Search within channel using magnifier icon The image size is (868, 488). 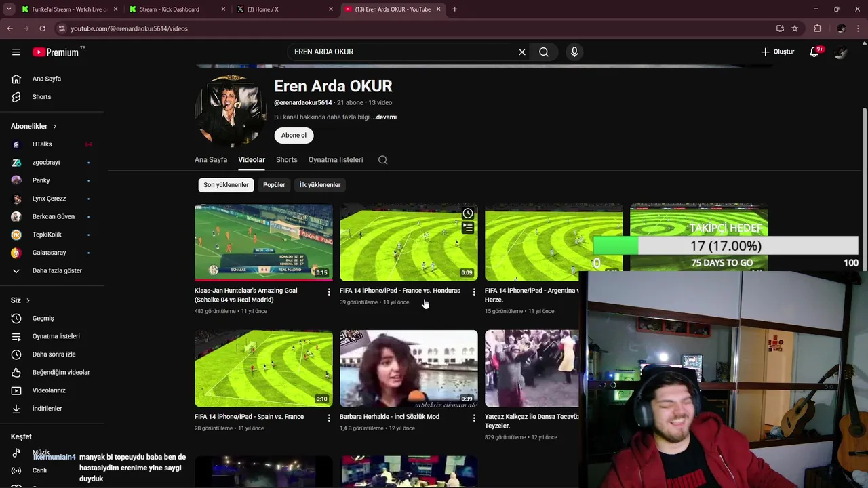[383, 160]
